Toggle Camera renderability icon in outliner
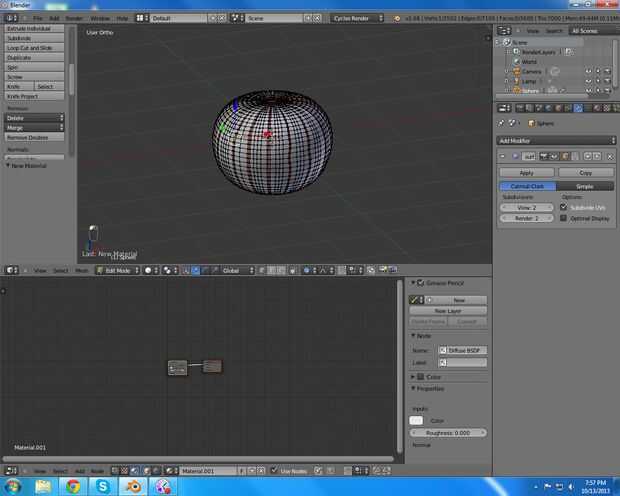Viewport: 620px width, 496px height. [x=607, y=71]
